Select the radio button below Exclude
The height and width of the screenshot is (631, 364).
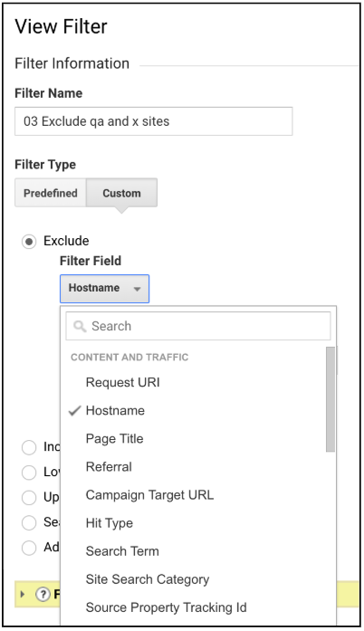(x=29, y=447)
